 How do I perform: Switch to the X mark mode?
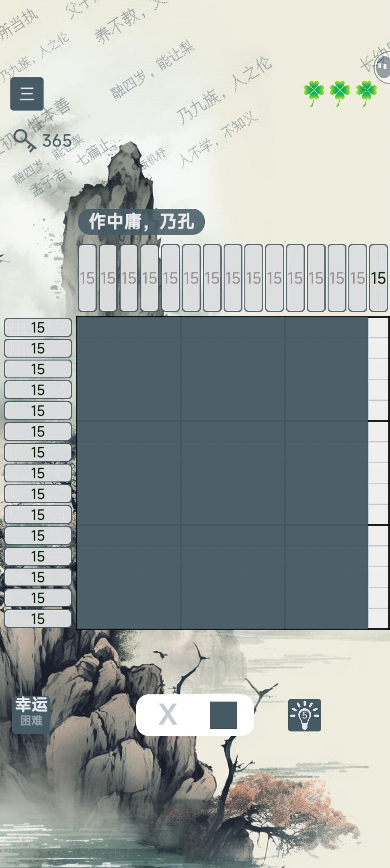click(x=168, y=714)
